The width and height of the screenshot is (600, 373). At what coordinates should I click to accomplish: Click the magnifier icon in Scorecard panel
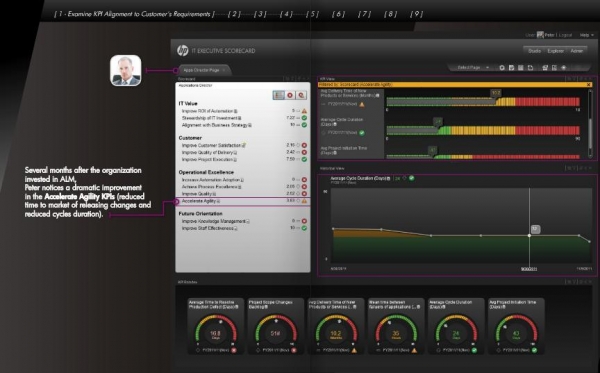(301, 95)
